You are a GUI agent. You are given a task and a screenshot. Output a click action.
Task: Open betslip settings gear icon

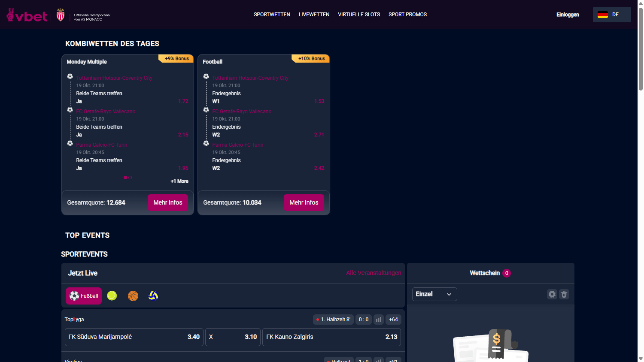552,294
